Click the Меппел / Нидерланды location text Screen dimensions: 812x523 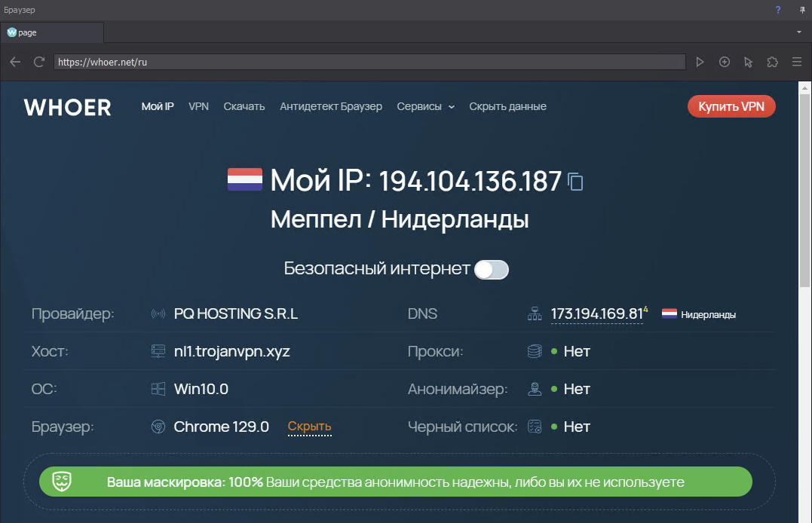click(x=400, y=219)
